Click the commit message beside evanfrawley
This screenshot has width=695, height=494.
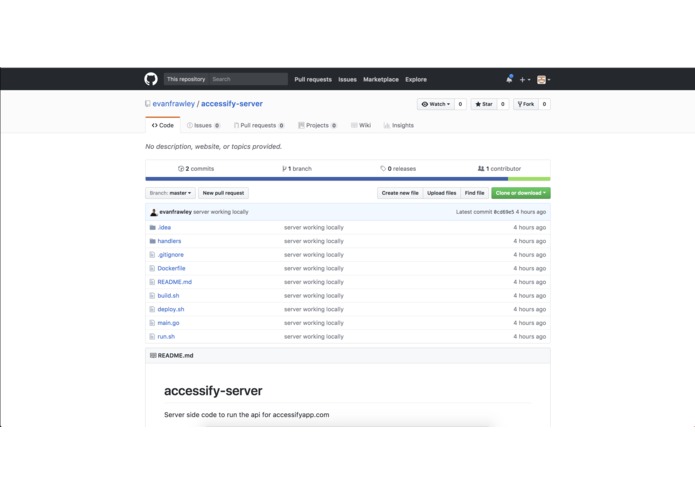pos(221,212)
